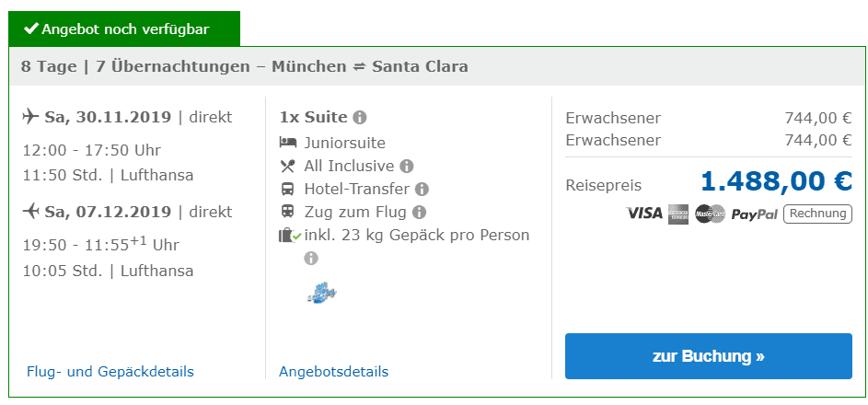Click the bed icon beside Juniorsuite
868x405 pixels.
287,144
